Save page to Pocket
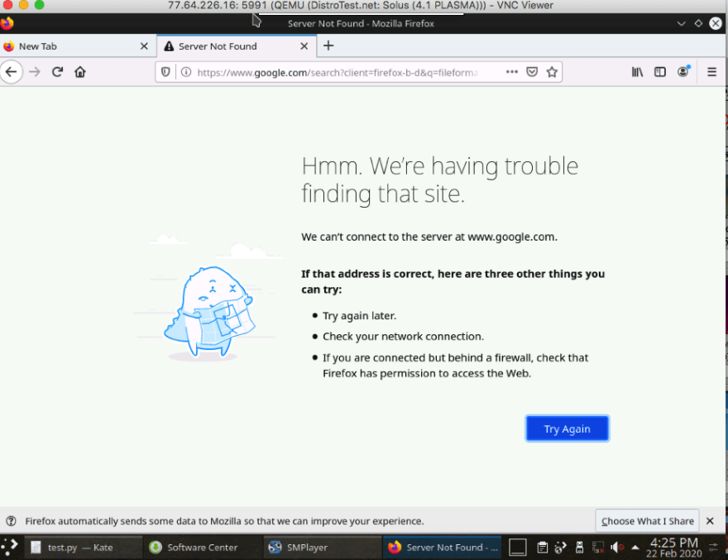This screenshot has height=560, width=728. (532, 72)
